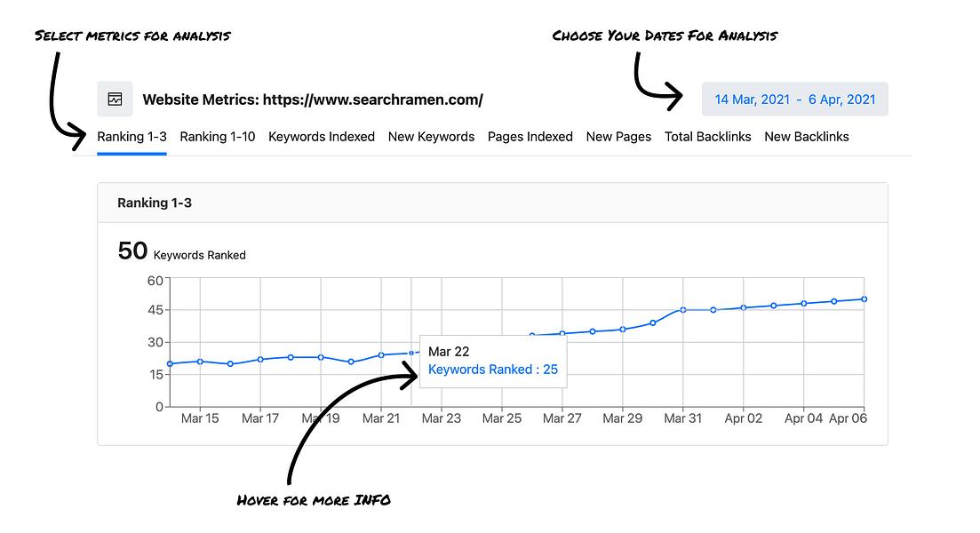Click the website metrics chart icon
This screenshot has width=980, height=533.
115,99
